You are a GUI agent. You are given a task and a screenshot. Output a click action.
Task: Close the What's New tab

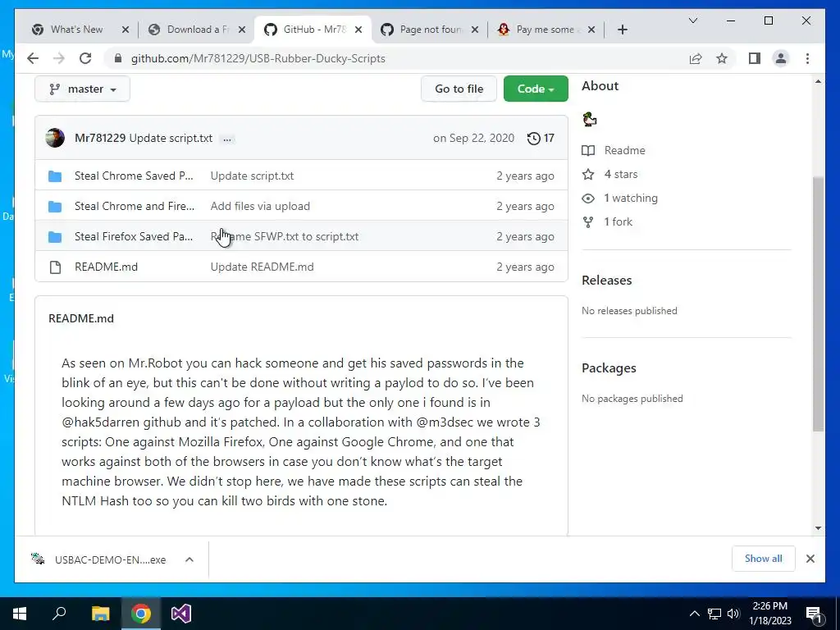point(126,30)
